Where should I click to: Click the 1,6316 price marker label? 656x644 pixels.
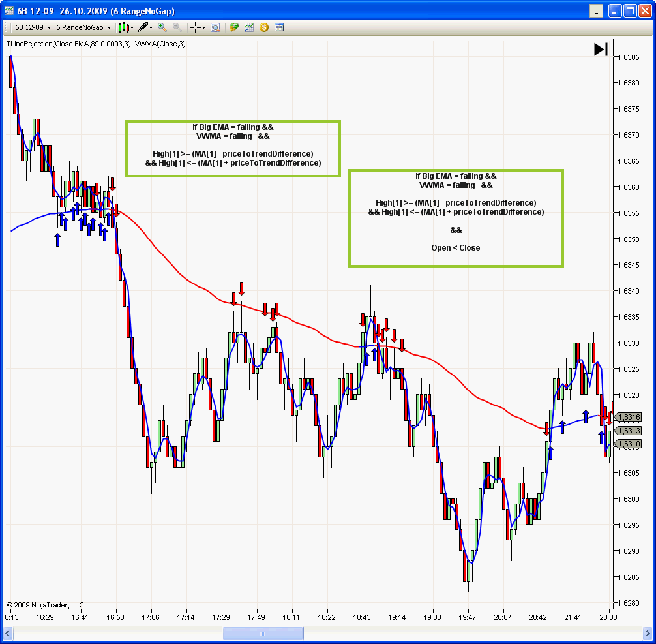coord(629,417)
